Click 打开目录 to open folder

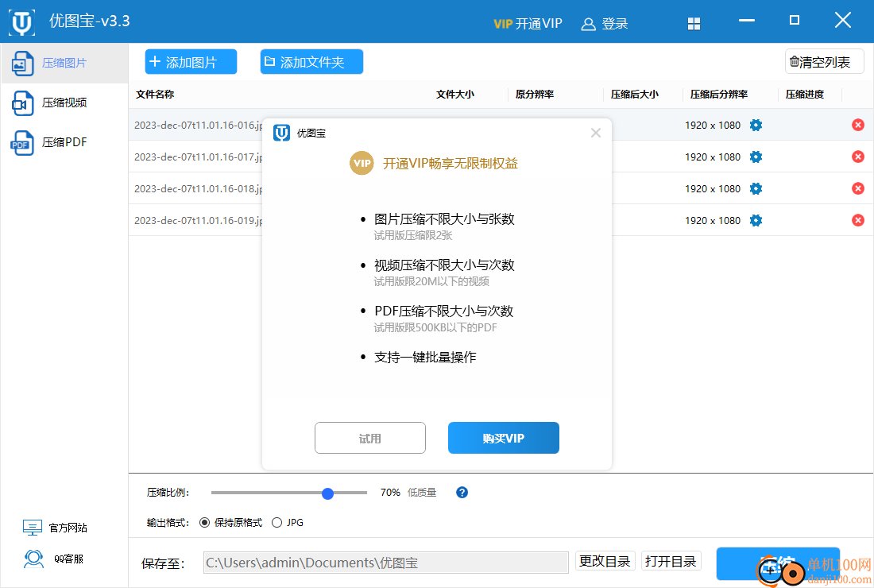pyautogui.click(x=671, y=561)
